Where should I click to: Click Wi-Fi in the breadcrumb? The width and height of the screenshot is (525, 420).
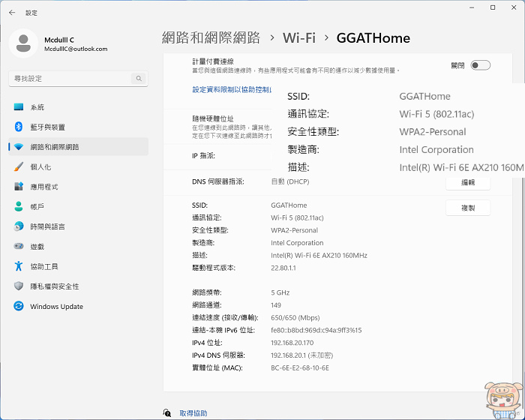point(298,37)
